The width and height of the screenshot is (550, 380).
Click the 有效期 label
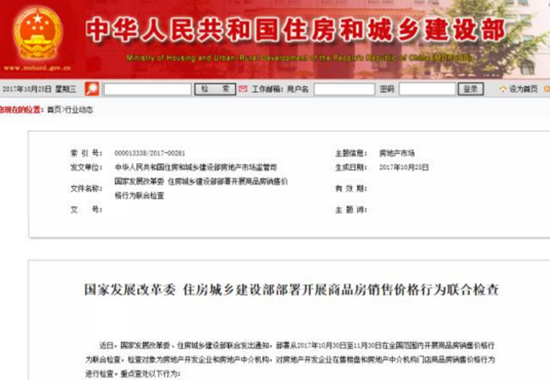point(351,189)
